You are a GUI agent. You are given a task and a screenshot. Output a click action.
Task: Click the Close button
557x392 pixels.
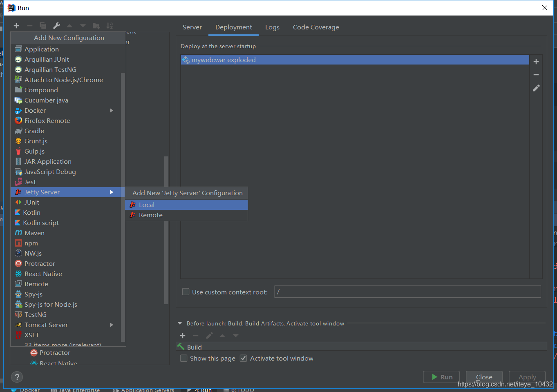point(484,377)
